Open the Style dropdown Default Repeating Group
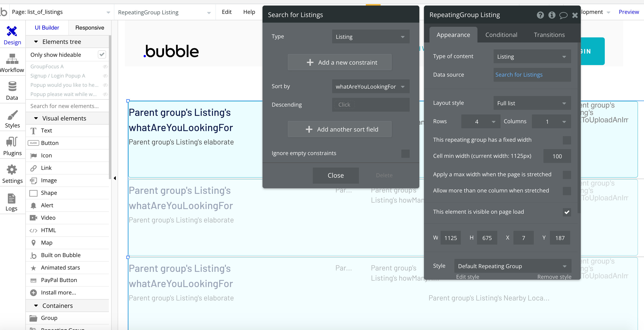 [x=513, y=266]
